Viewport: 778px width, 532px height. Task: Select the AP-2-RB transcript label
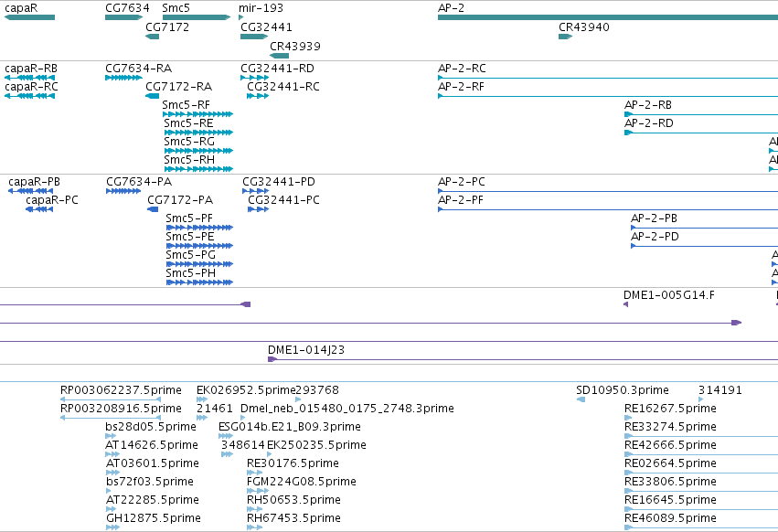pyautogui.click(x=648, y=105)
